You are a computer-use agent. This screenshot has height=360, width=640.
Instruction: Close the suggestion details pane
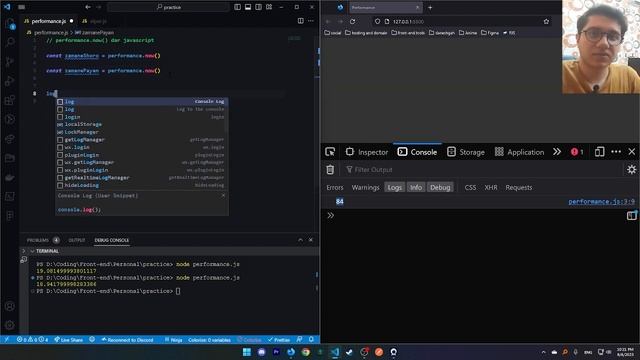(223, 196)
